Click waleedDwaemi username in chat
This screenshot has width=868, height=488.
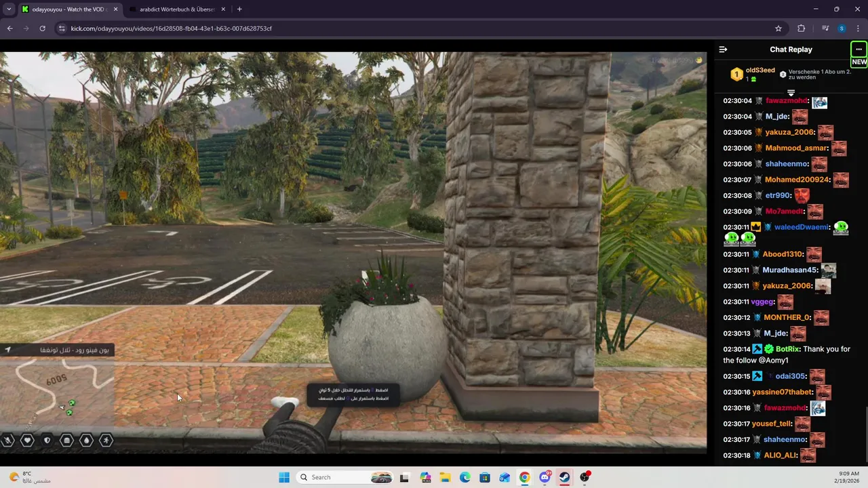801,227
